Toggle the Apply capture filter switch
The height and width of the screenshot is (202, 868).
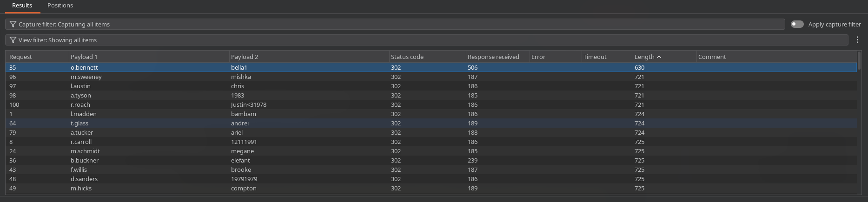[797, 24]
